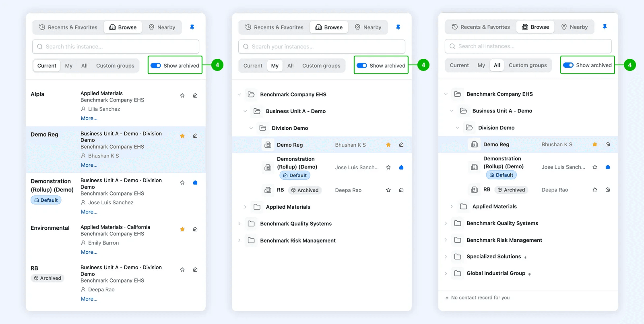This screenshot has height=324, width=644.
Task: Focus the Search all instances field
Action: point(528,46)
